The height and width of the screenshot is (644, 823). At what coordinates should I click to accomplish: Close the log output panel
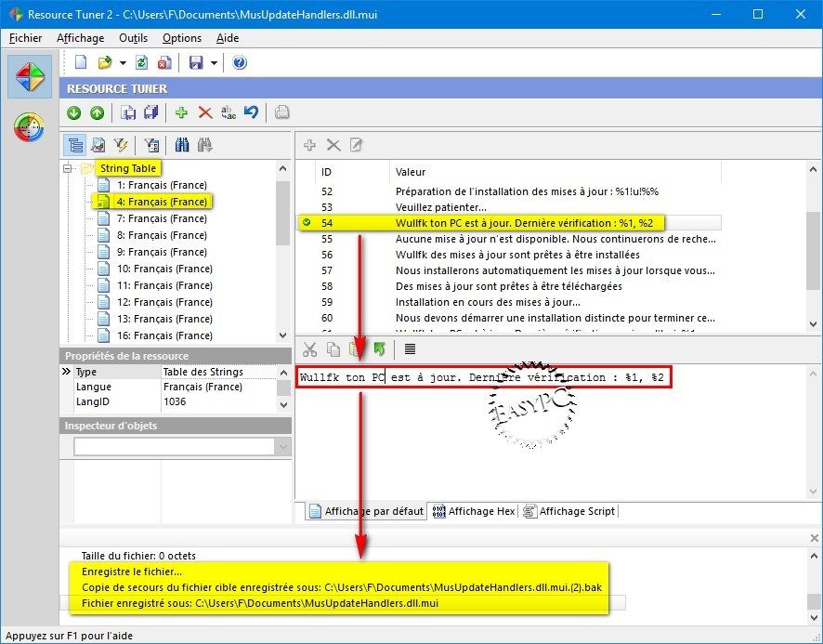[x=814, y=538]
